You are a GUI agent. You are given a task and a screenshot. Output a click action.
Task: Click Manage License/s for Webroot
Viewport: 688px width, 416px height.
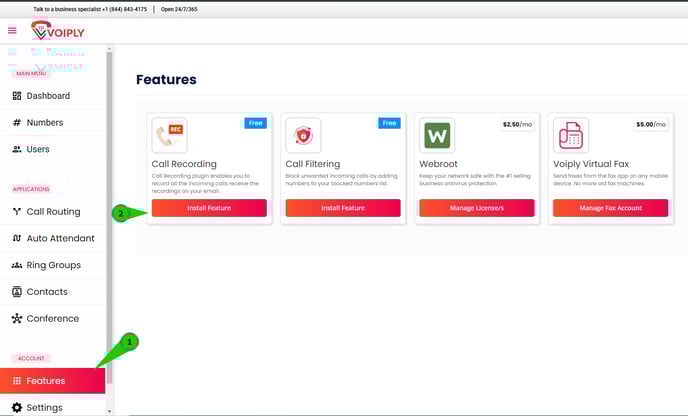point(477,208)
